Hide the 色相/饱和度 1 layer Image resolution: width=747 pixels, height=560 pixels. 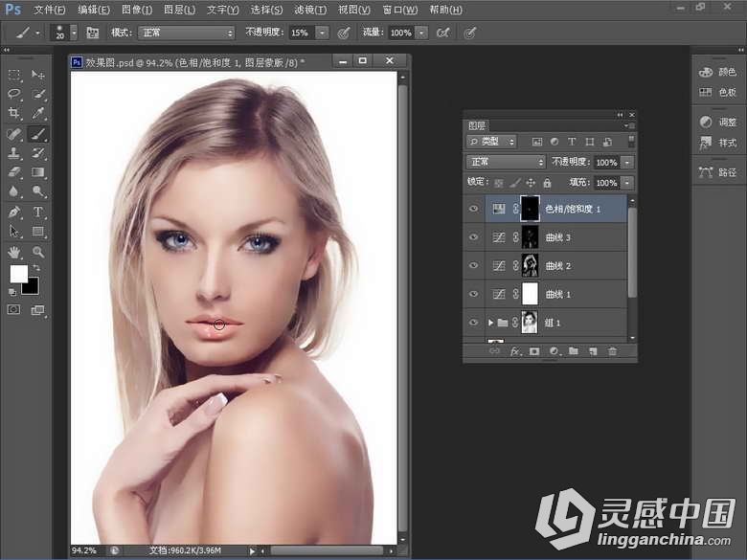click(473, 209)
